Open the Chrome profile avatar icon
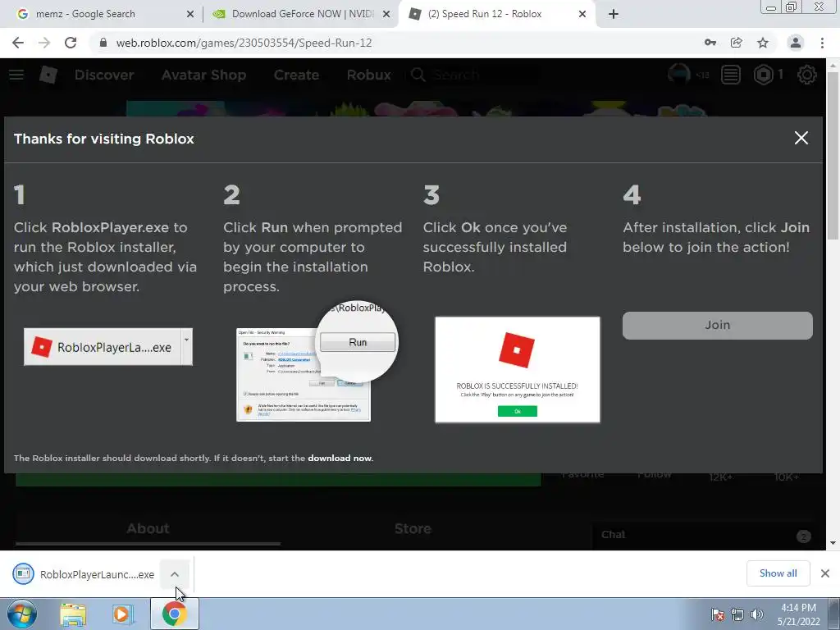Viewport: 840px width, 630px height. coord(796,43)
